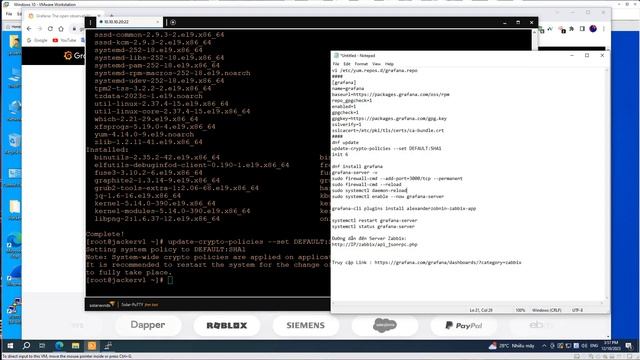Viewport: 640px width, 360px height.
Task: Open Notepad Format menu
Action: click(361, 64)
